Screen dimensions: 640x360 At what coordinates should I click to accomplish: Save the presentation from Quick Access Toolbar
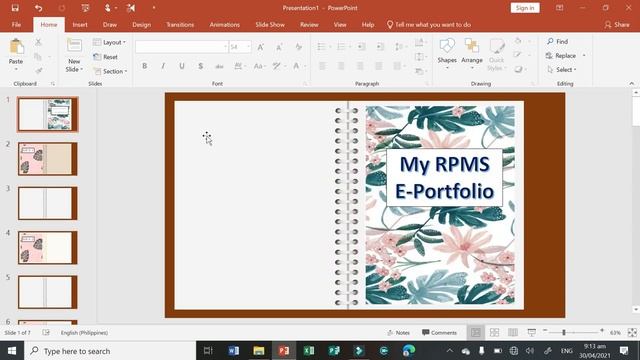(15, 8)
